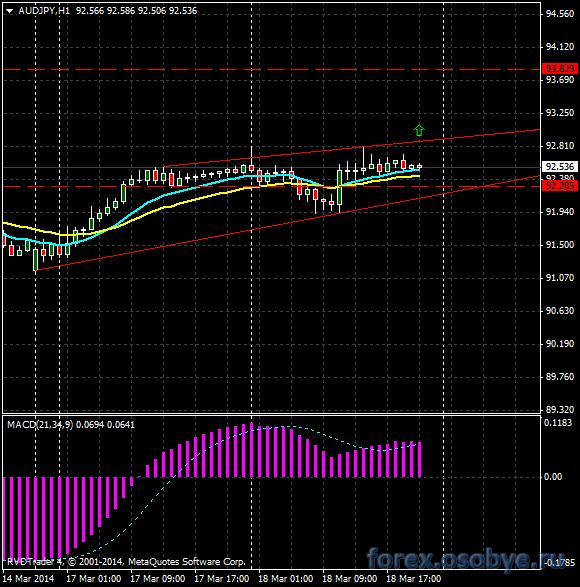Image resolution: width=580 pixels, height=587 pixels.
Task: Click the current price label 92.536
Action: coord(560,166)
